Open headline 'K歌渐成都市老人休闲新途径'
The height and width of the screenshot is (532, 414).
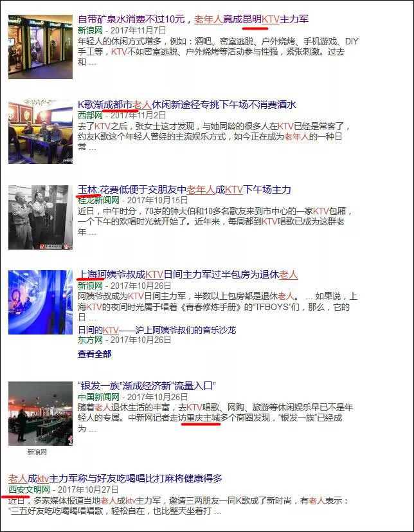point(187,104)
